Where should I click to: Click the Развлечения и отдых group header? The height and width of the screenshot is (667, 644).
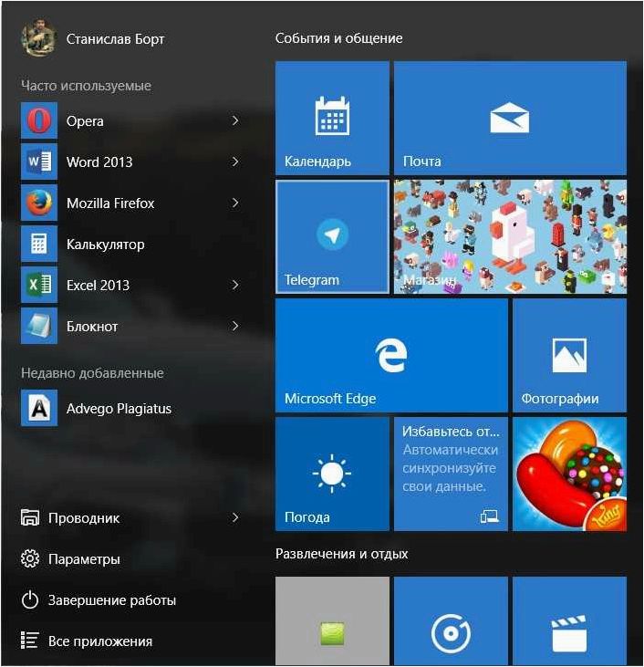[x=341, y=554]
